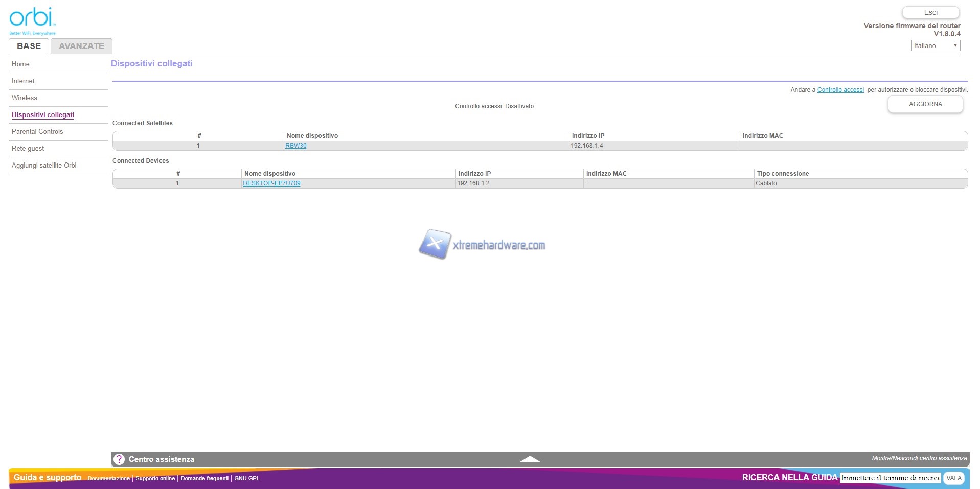Switch to the AVANZATE tab

[x=81, y=46]
